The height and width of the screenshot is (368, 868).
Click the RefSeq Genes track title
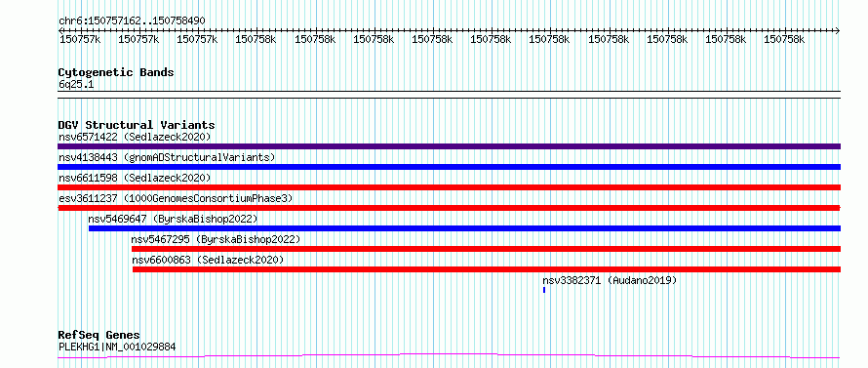coord(99,336)
